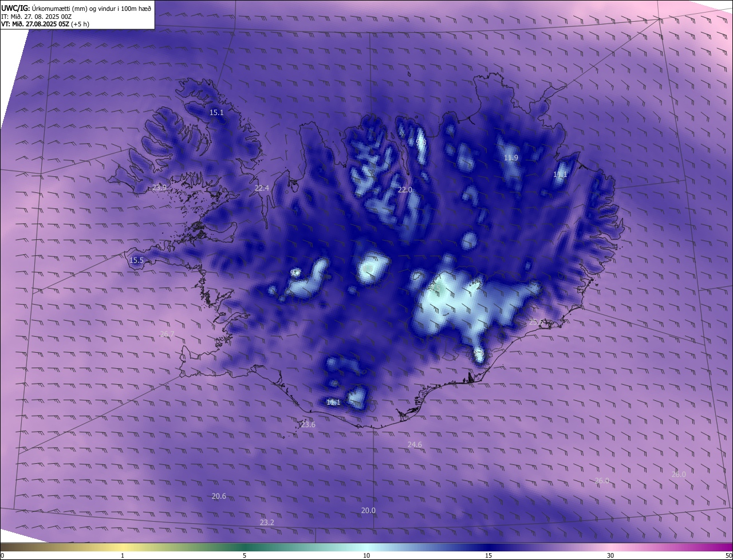Click the legend tick label 50

point(728,556)
